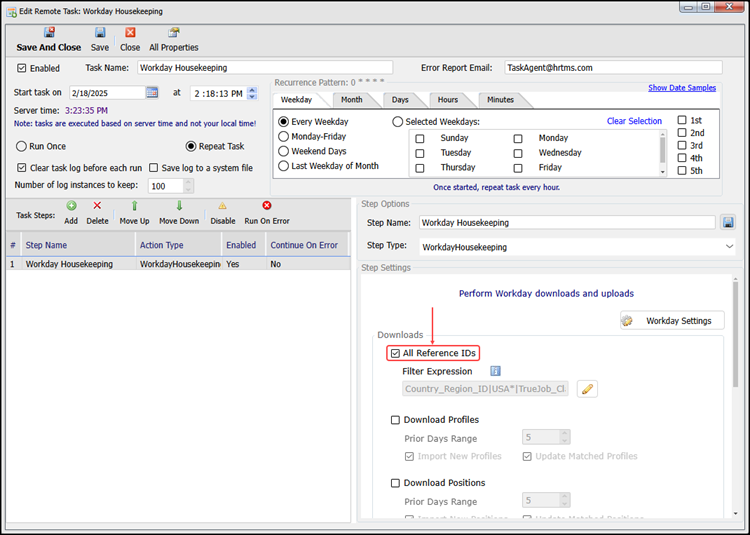Switch to the Weekday tab
The height and width of the screenshot is (535, 750).
click(297, 100)
